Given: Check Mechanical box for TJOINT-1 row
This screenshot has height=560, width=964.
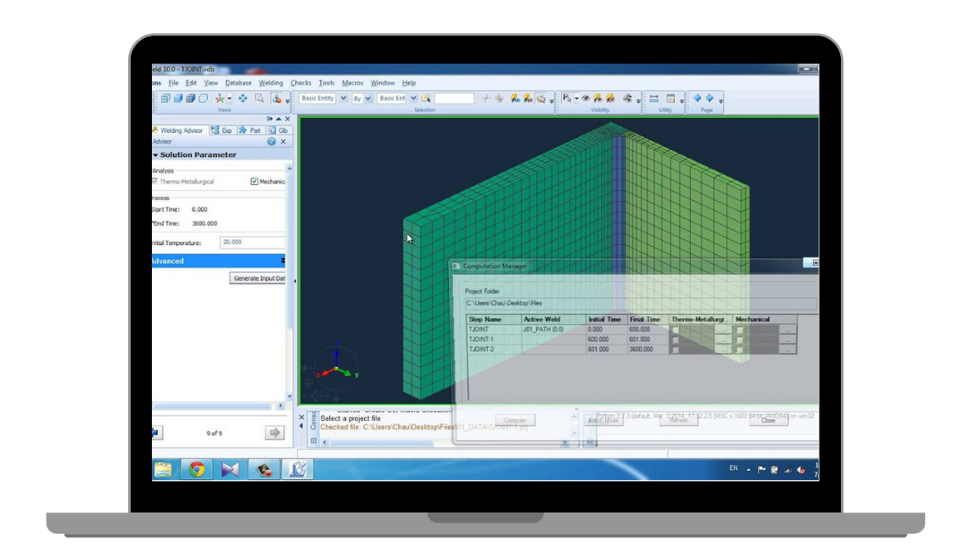Looking at the screenshot, I should tap(739, 339).
